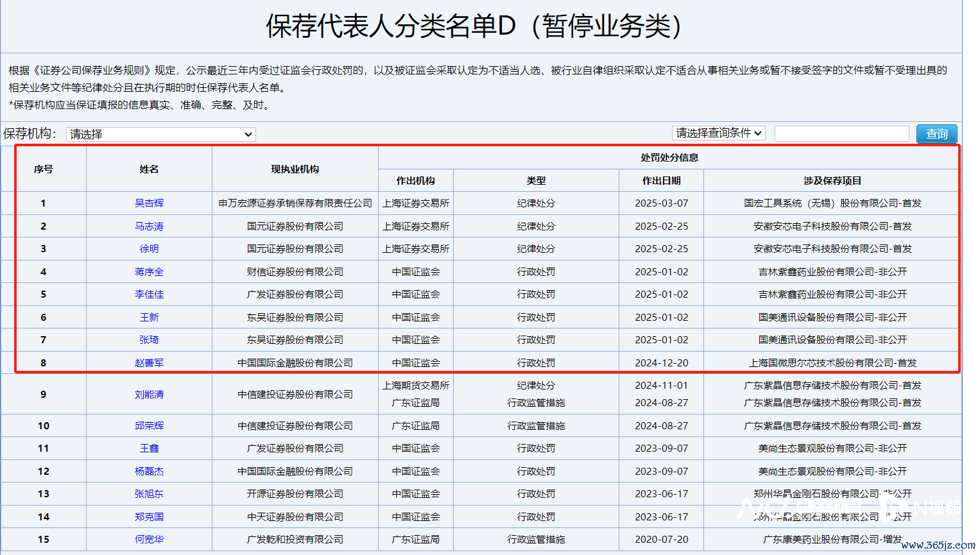Select the 作出机构 column header
Viewport: 980px width, 555px height.
click(416, 180)
